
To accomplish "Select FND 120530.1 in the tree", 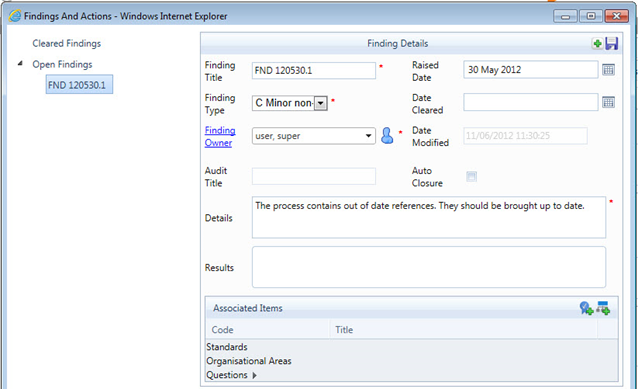I will [x=79, y=85].
